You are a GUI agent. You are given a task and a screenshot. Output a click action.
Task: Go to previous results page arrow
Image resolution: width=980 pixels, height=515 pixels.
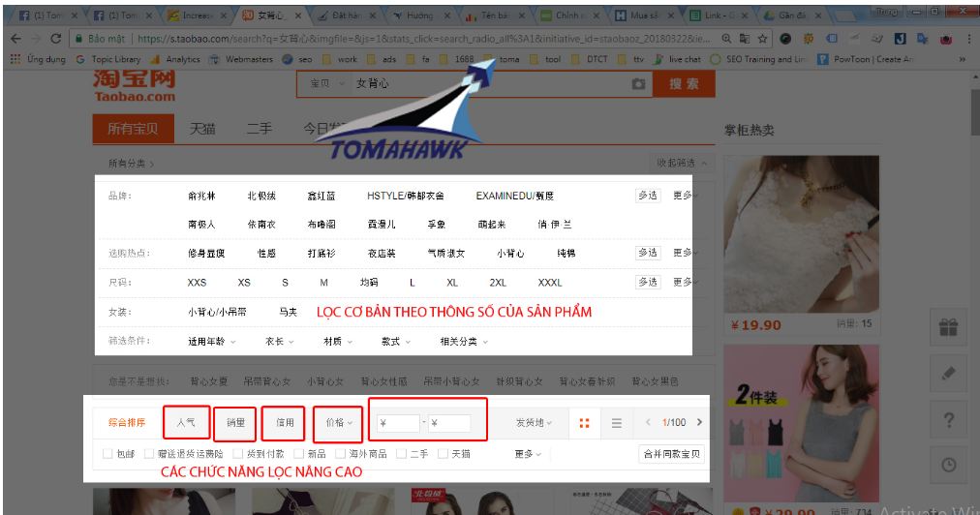(648, 422)
